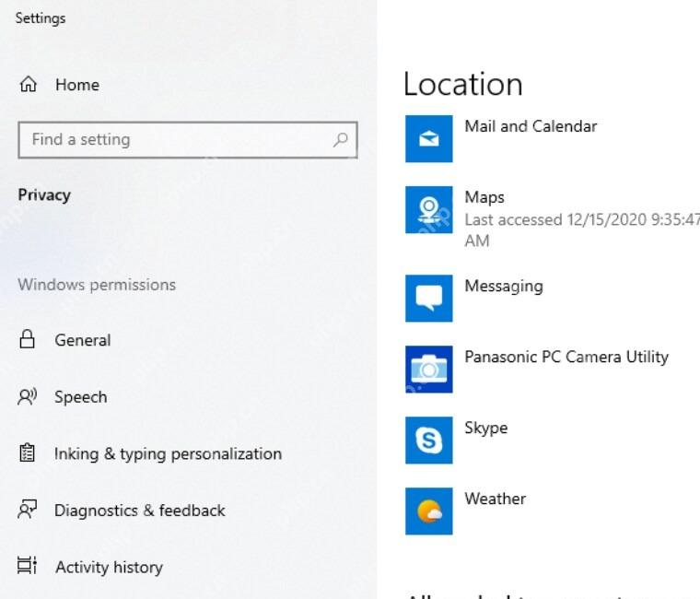Click the Maps app icon

[x=428, y=209]
